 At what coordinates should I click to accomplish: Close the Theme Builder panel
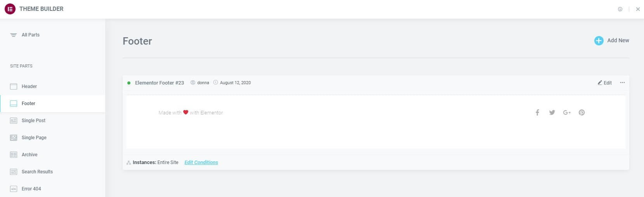coord(638,9)
